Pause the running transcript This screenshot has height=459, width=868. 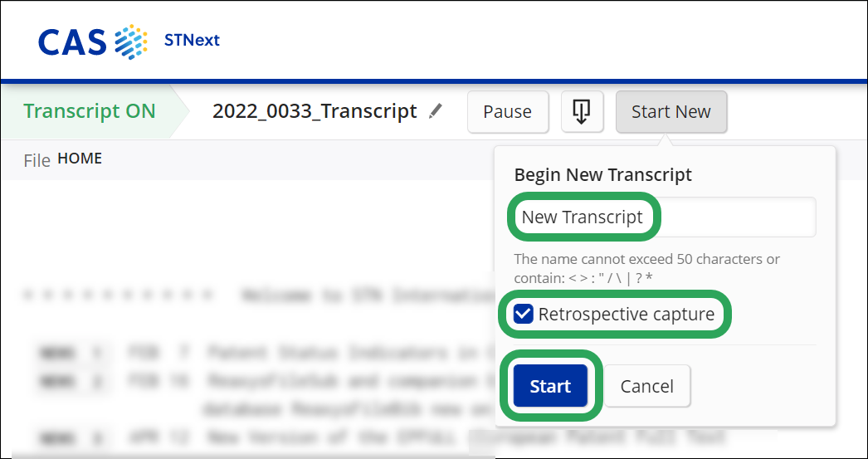point(508,112)
